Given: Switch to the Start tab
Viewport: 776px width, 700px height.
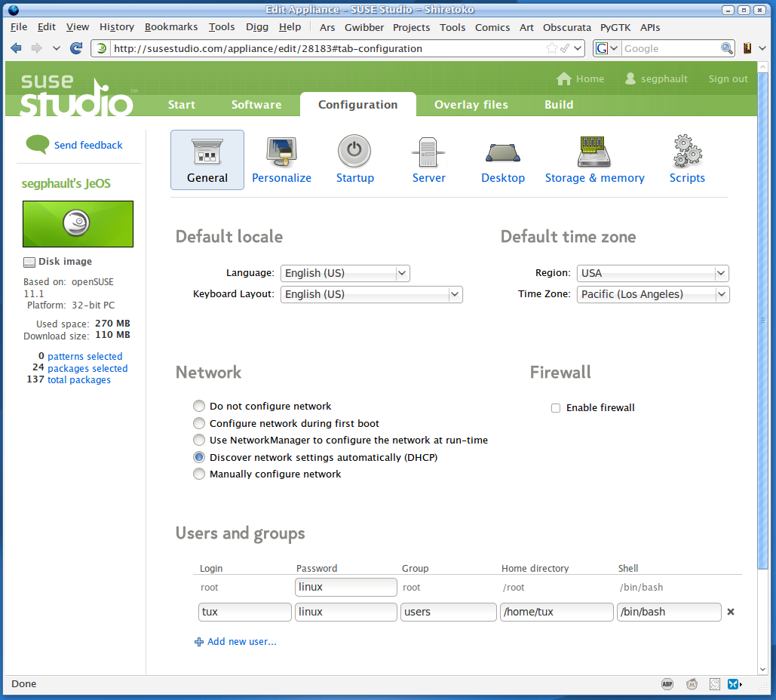Looking at the screenshot, I should coord(182,104).
